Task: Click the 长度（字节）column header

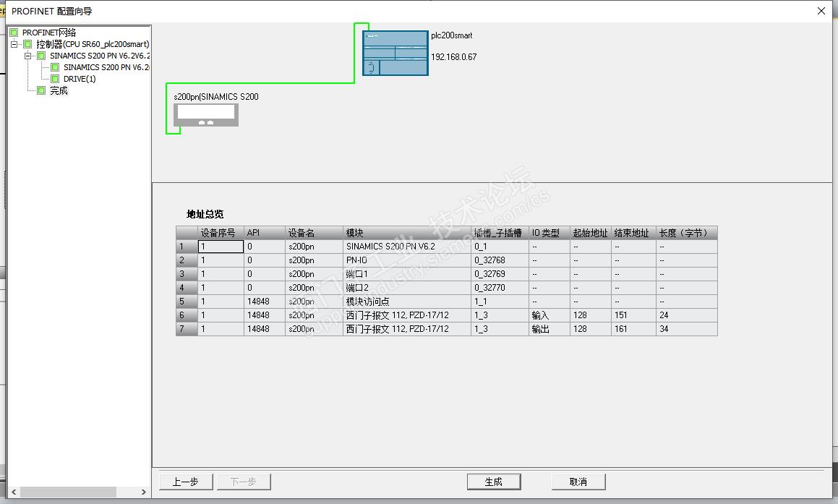Action: [x=688, y=233]
